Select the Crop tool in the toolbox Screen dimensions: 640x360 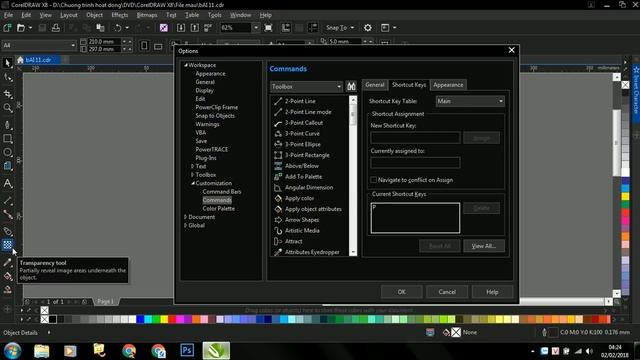click(x=7, y=94)
